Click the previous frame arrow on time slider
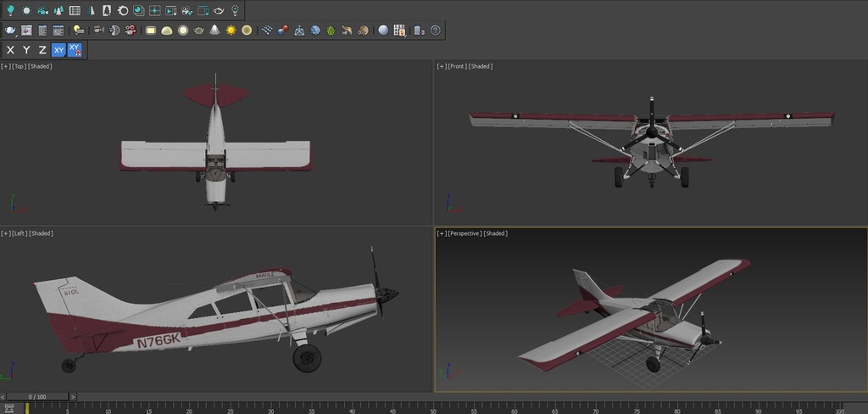Screen dimensions: 868x414 [3, 396]
